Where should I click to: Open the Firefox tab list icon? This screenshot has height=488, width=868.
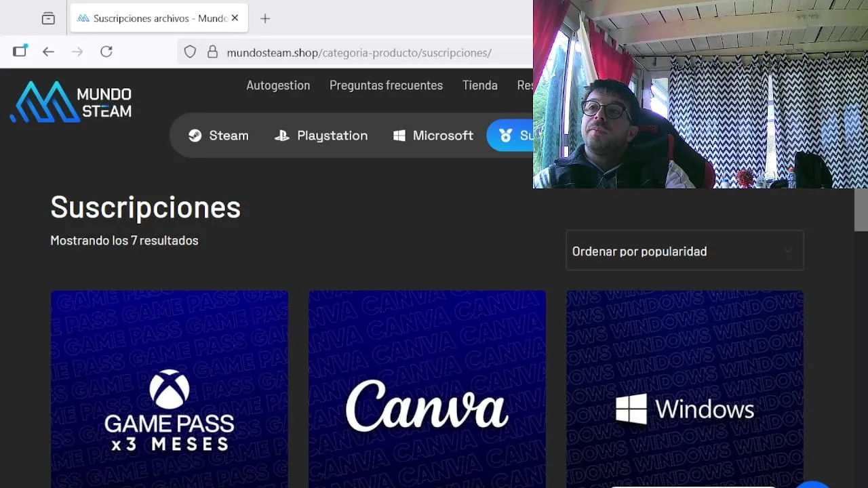click(48, 18)
